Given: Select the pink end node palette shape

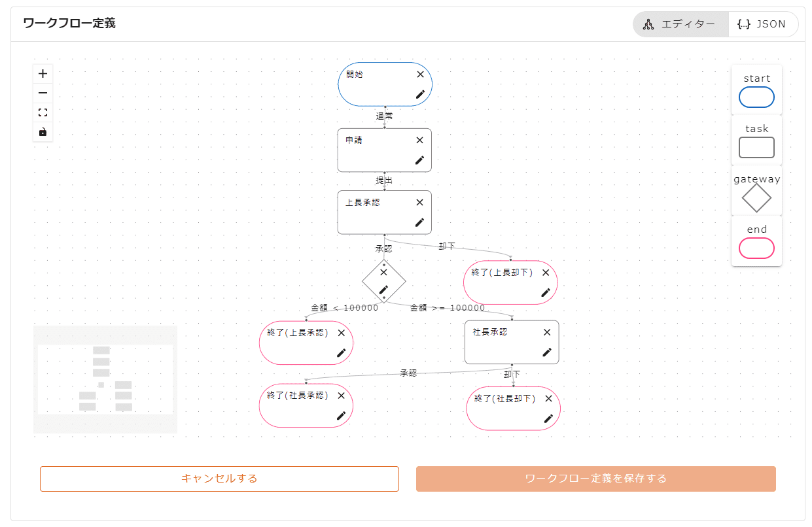Looking at the screenshot, I should (x=756, y=248).
